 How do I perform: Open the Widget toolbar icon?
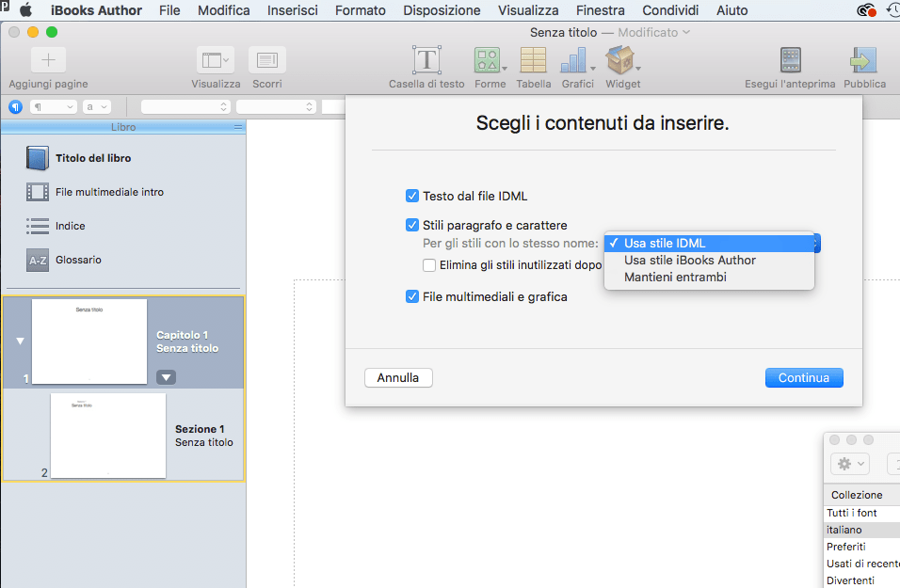pyautogui.click(x=622, y=60)
